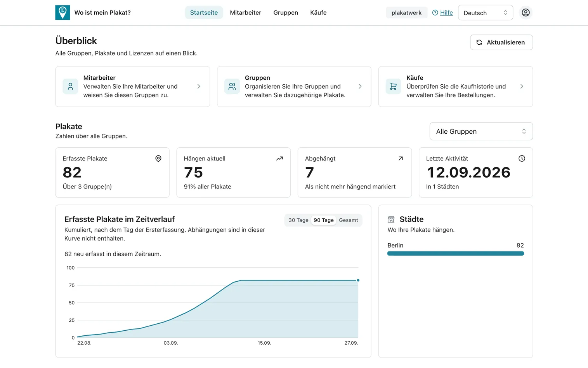Click the chevron on the Gruppen card
This screenshot has height=368, width=588.
pos(360,86)
